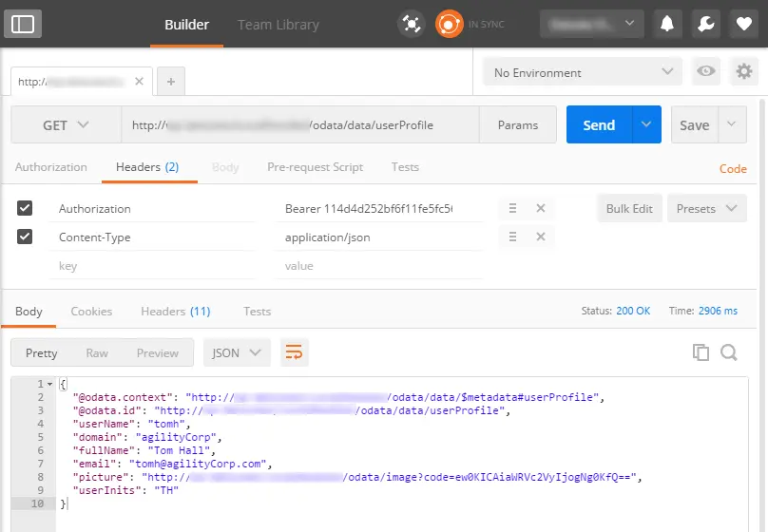Toggle the sidebar panel icon

click(x=23, y=24)
